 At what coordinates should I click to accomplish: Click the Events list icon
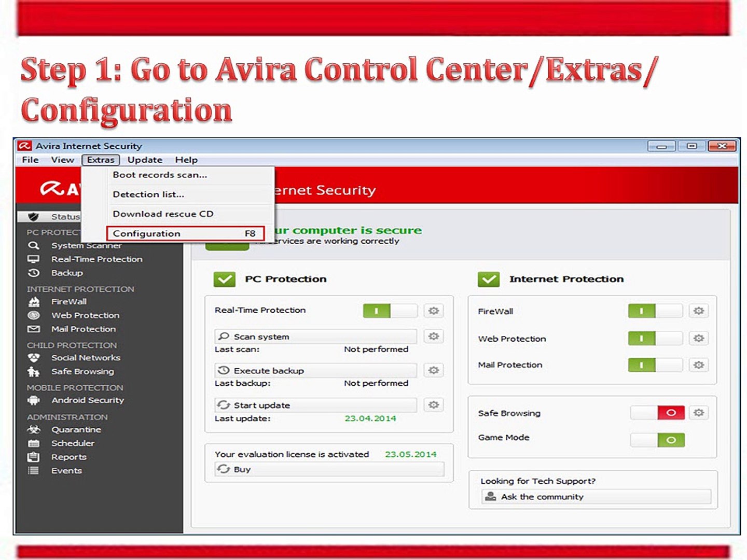click(x=34, y=470)
